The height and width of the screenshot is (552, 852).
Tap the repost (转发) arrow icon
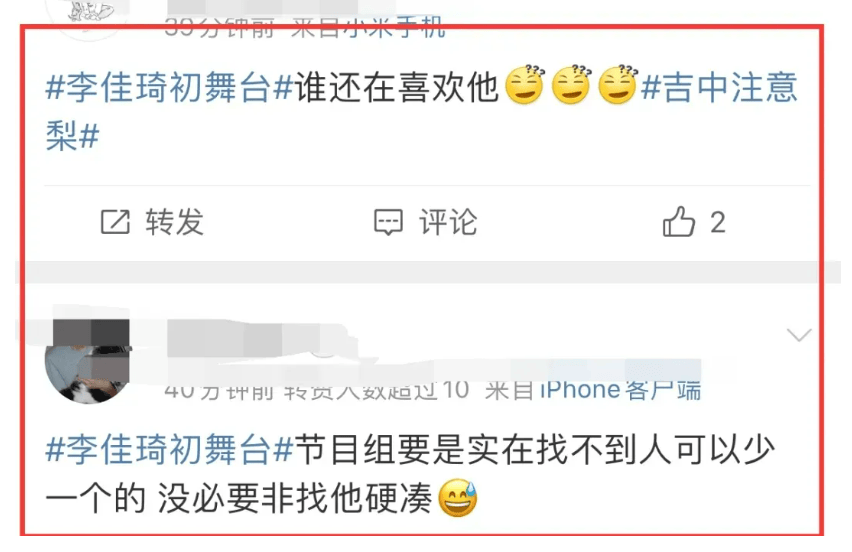tap(115, 222)
